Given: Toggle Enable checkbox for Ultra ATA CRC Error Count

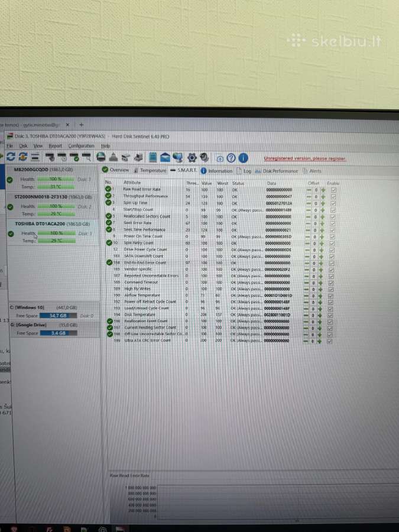Looking at the screenshot, I should [329, 341].
